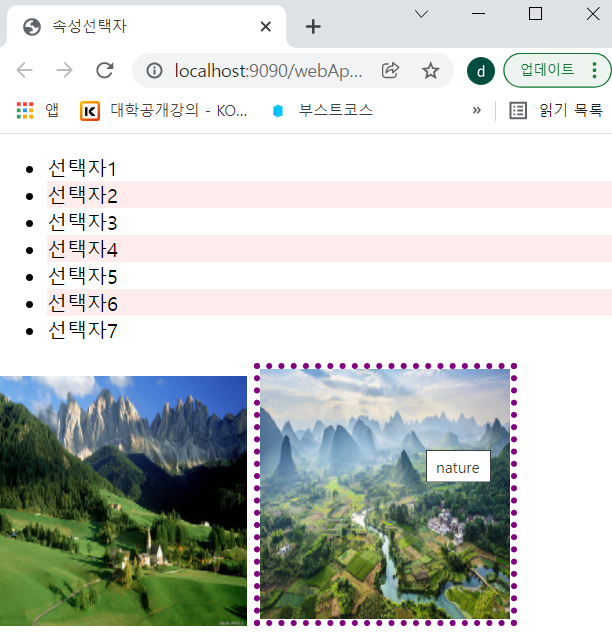Click the nature tooltip label
This screenshot has height=634, width=612.
(458, 466)
